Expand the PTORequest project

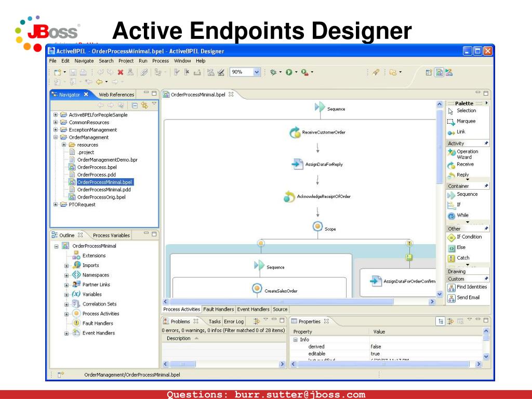pos(56,204)
